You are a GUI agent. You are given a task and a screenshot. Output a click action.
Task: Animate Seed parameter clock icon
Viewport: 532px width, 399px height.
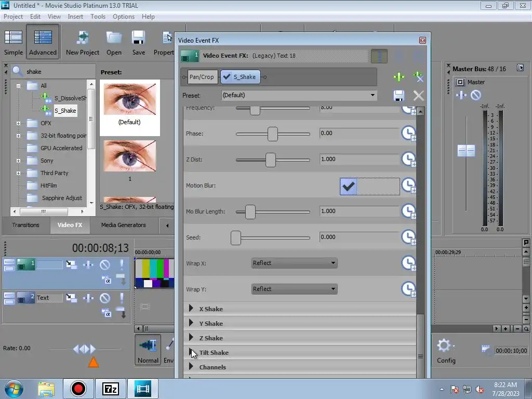(408, 237)
